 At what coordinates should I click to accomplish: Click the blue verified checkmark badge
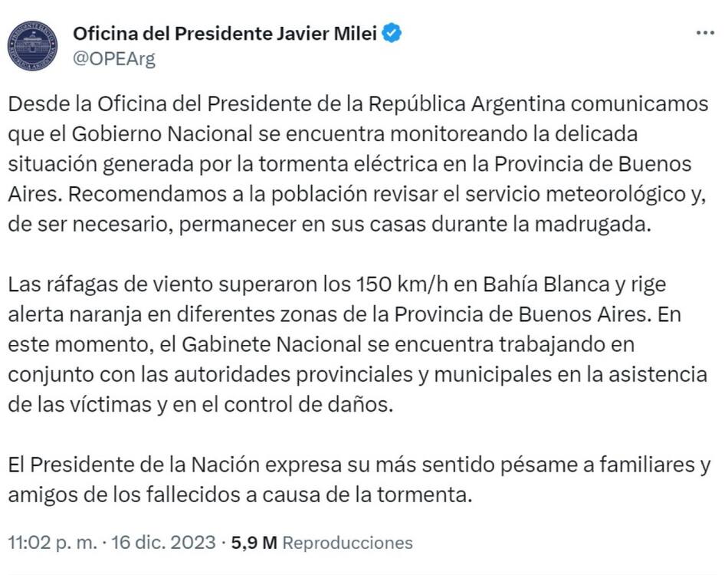click(393, 34)
